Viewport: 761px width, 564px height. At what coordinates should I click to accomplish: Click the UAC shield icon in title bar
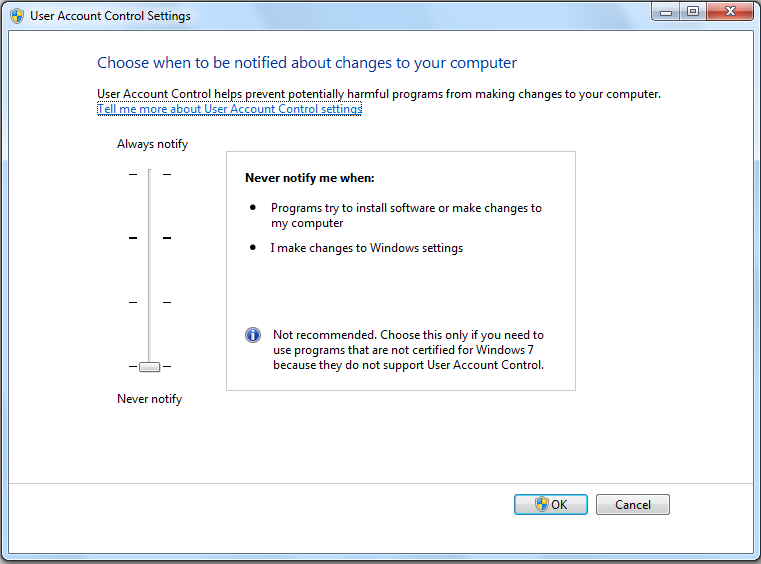[x=17, y=16]
